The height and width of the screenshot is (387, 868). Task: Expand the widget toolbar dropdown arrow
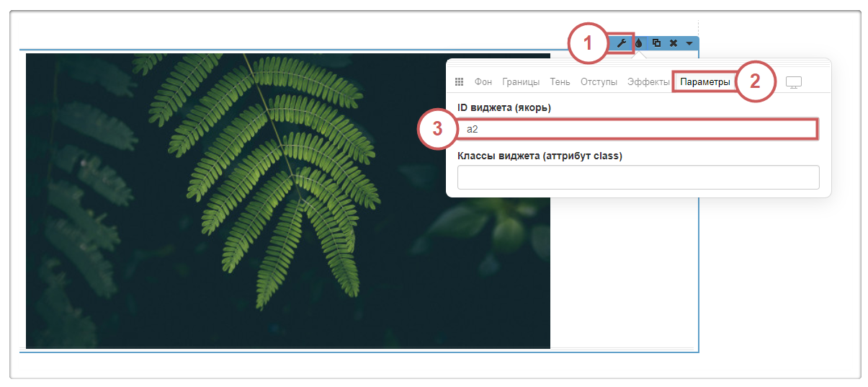click(x=689, y=43)
